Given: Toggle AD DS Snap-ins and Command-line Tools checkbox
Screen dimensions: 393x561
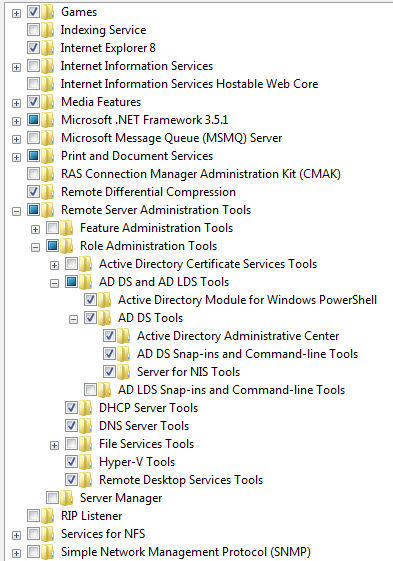Looking at the screenshot, I should click(109, 353).
